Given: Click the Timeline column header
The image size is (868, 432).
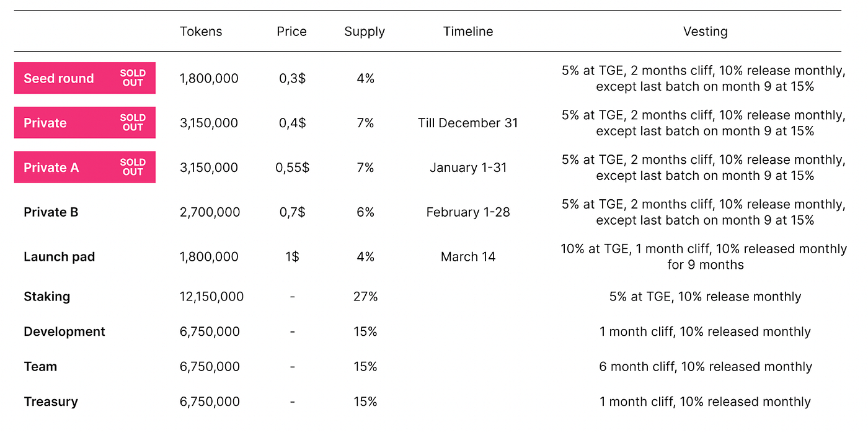Looking at the screenshot, I should [468, 32].
